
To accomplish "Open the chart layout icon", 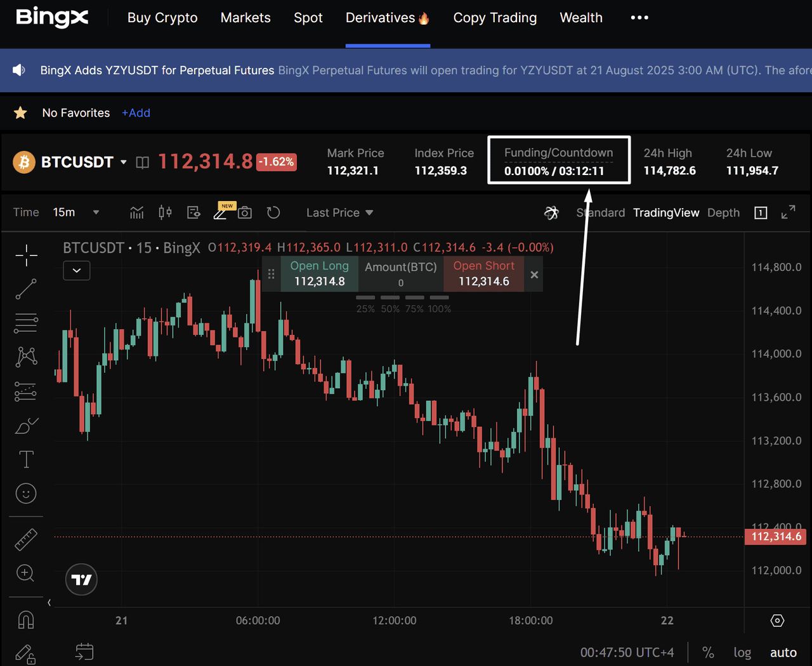I will pos(761,212).
